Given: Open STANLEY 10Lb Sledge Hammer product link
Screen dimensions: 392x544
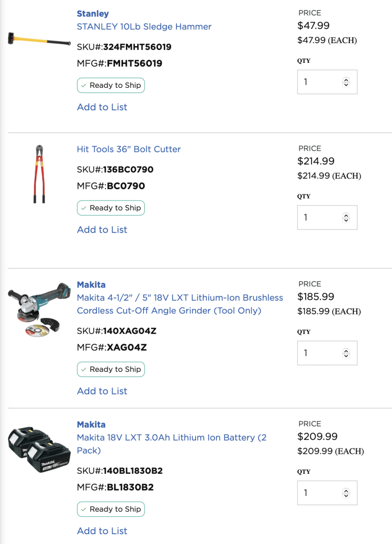Looking at the screenshot, I should (x=144, y=26).
